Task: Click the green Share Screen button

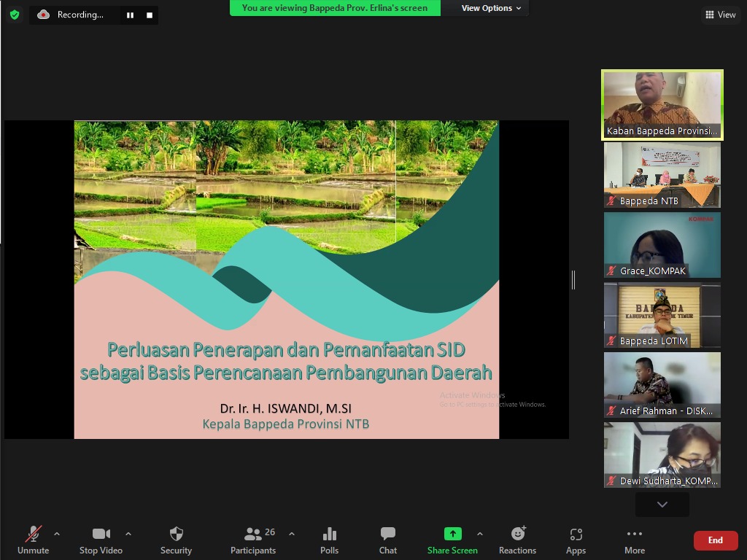Action: [x=452, y=540]
